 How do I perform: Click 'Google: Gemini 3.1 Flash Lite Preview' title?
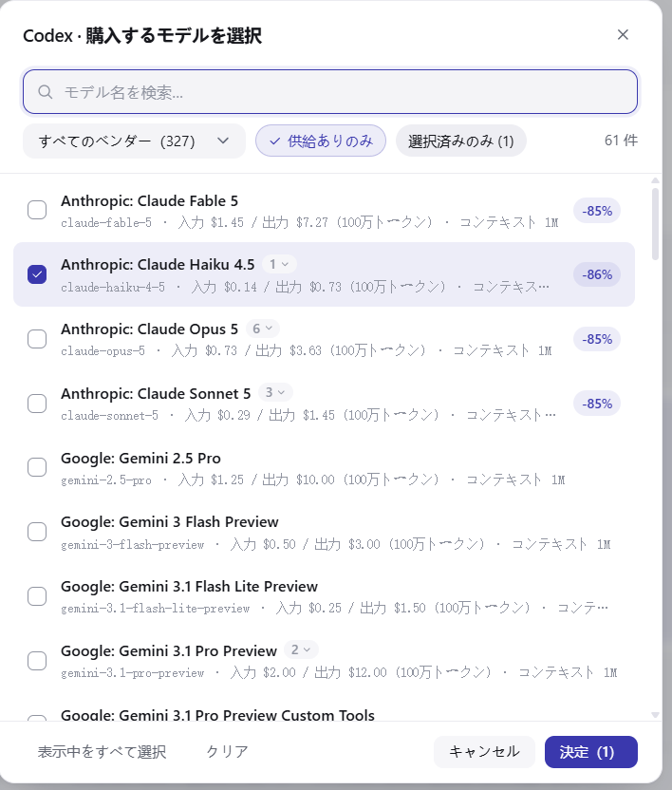(x=190, y=587)
